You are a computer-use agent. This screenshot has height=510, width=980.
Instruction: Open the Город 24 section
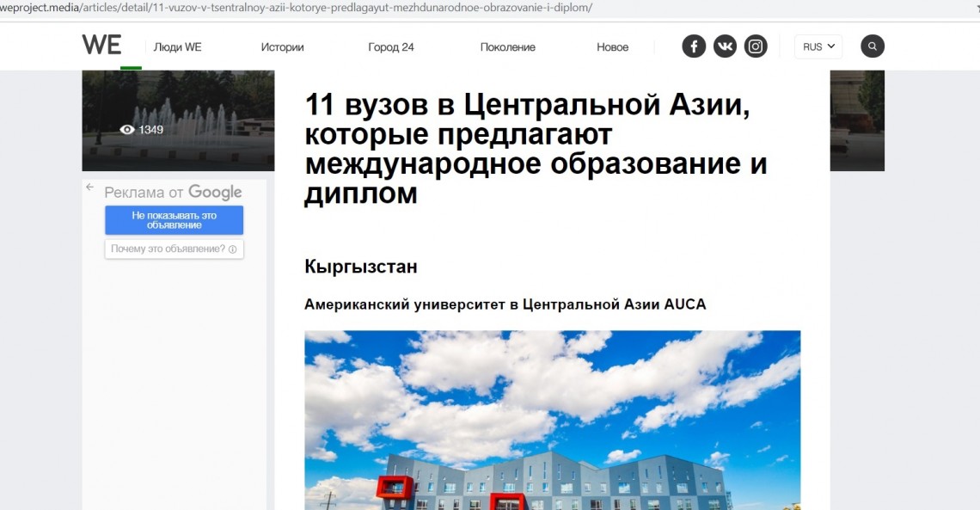click(x=391, y=47)
